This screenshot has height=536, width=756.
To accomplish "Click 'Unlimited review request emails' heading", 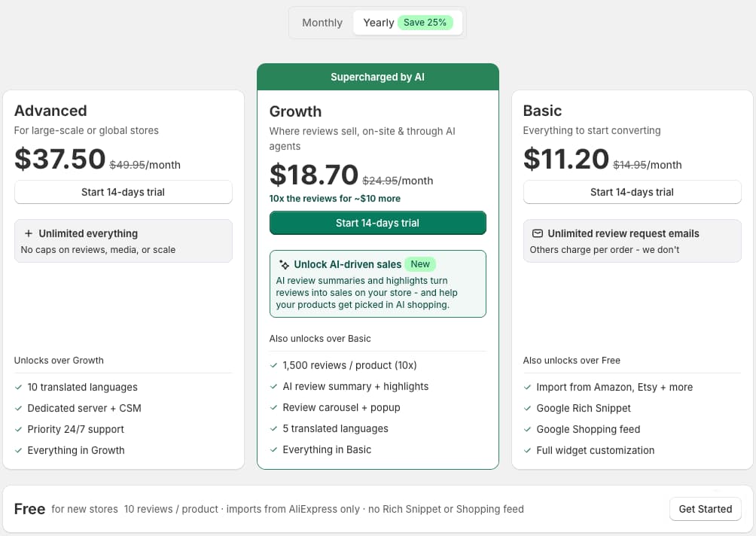I will [x=623, y=233].
